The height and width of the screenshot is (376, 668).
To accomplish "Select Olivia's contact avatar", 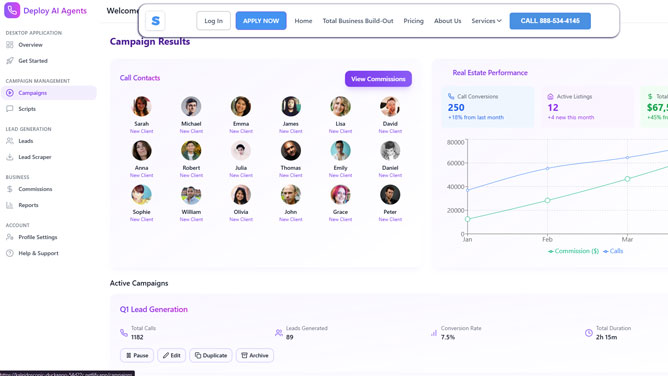I will (x=241, y=195).
